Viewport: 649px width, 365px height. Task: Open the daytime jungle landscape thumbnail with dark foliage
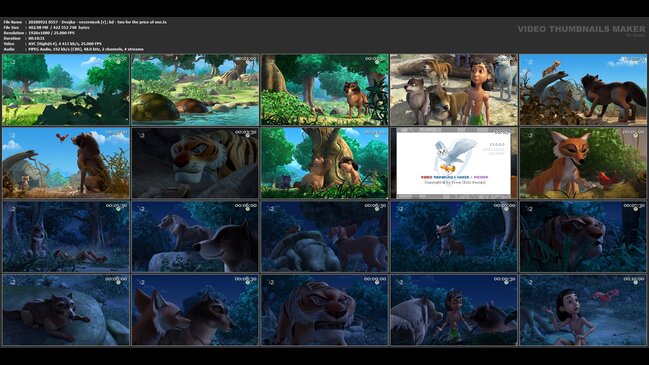click(66, 89)
